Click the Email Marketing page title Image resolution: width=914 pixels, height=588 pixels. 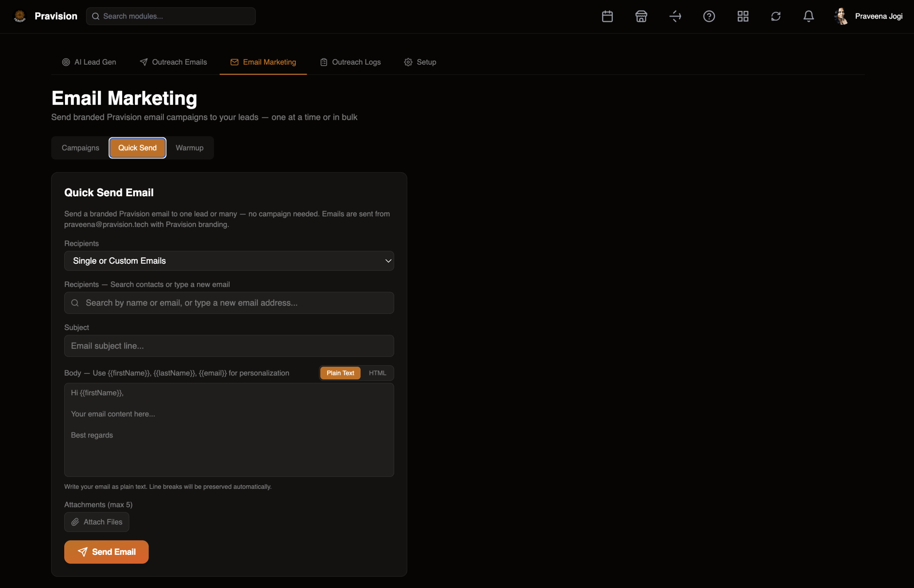tap(124, 98)
